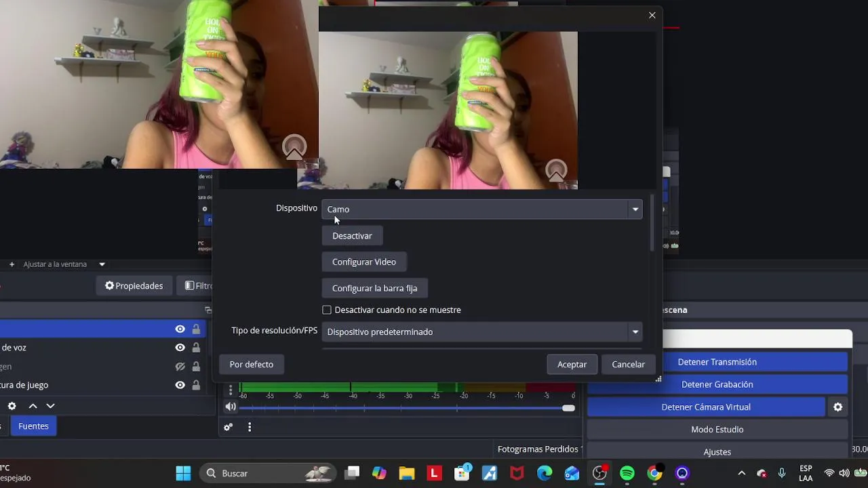The height and width of the screenshot is (488, 868).
Task: Enable 'Desactivar cuando no se muestre' checkbox
Action: pyautogui.click(x=327, y=310)
